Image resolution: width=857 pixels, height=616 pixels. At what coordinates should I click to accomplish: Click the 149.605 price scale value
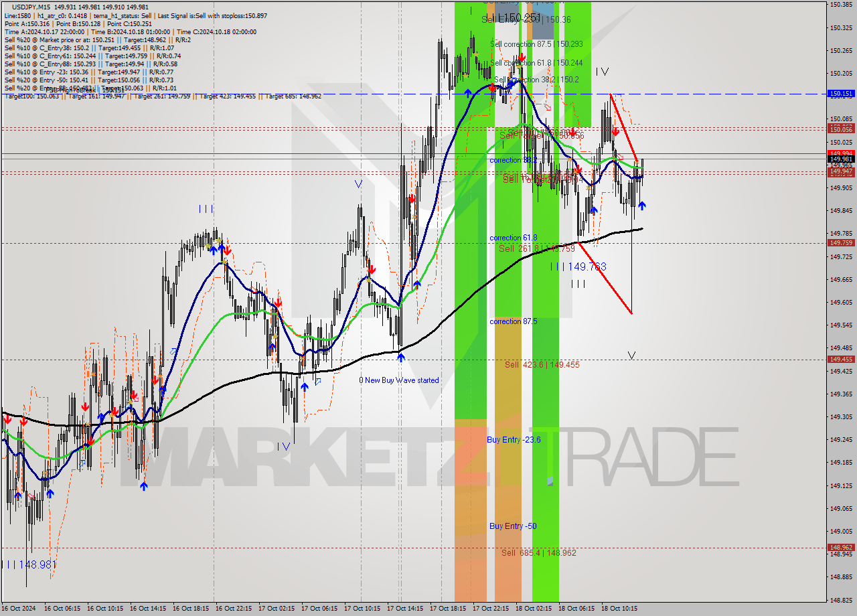click(x=841, y=302)
